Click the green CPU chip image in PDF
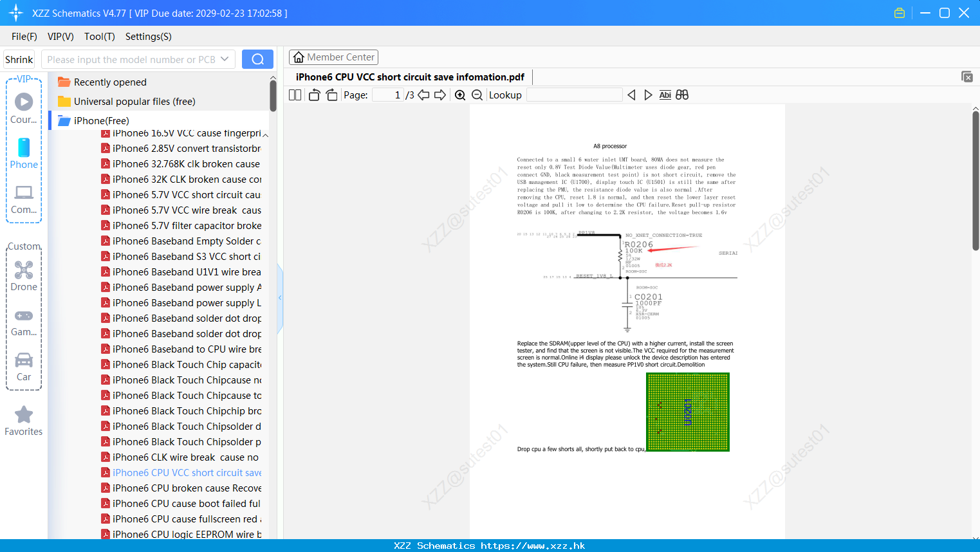 coord(688,412)
